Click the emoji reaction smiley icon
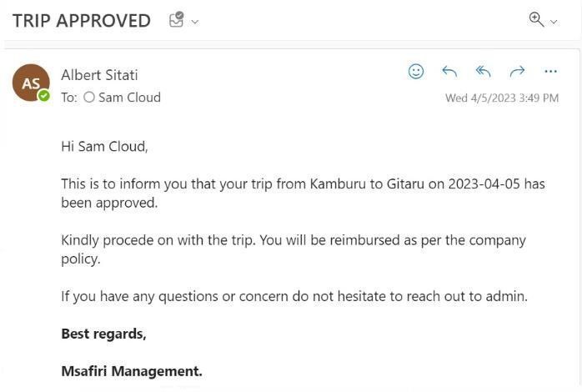582x392 pixels. pyautogui.click(x=416, y=72)
